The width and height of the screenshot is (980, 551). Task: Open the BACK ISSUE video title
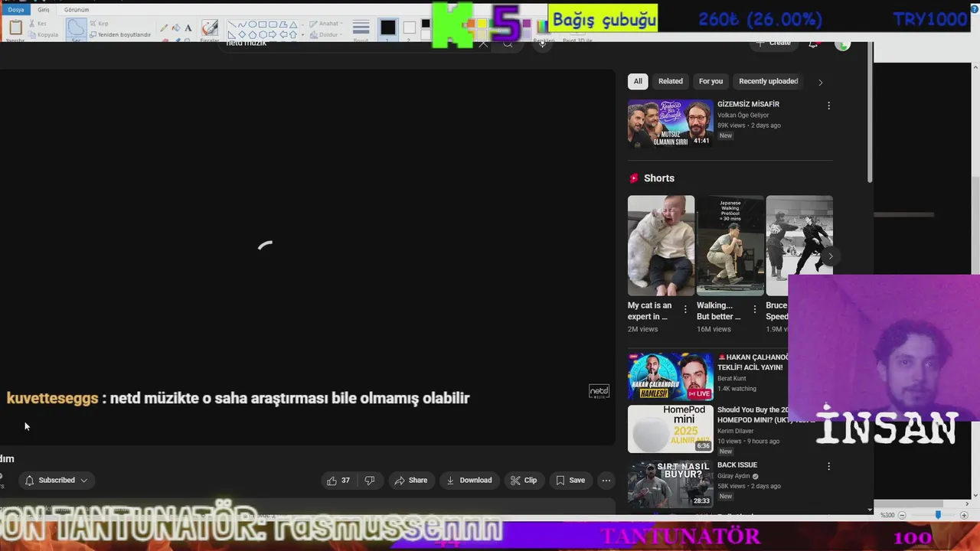click(x=737, y=465)
